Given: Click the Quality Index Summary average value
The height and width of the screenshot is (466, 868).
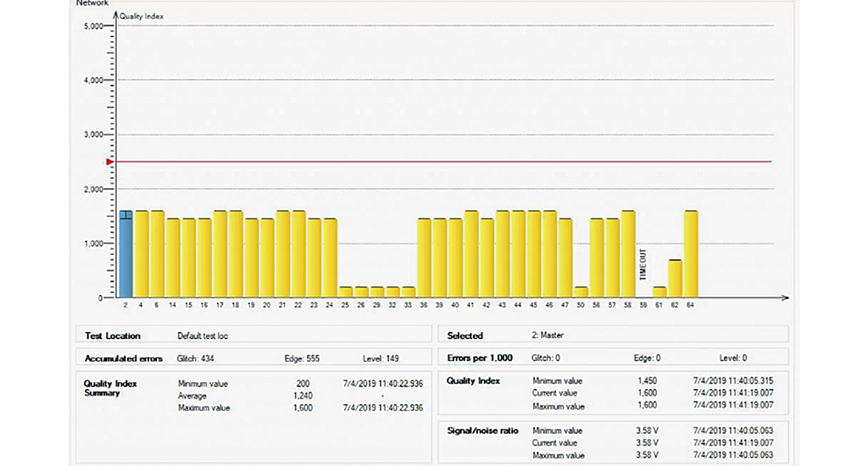Looking at the screenshot, I should click(302, 396).
